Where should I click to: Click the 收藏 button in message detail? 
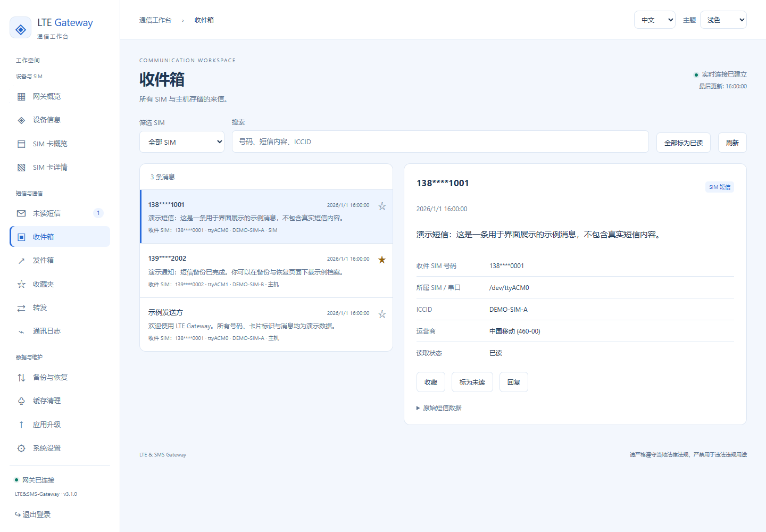(431, 382)
